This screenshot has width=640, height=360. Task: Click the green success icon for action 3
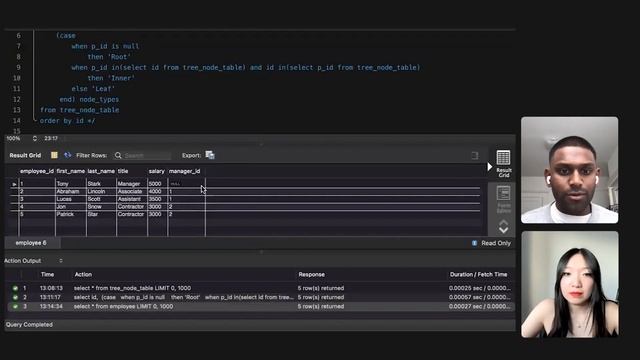pos(15,306)
